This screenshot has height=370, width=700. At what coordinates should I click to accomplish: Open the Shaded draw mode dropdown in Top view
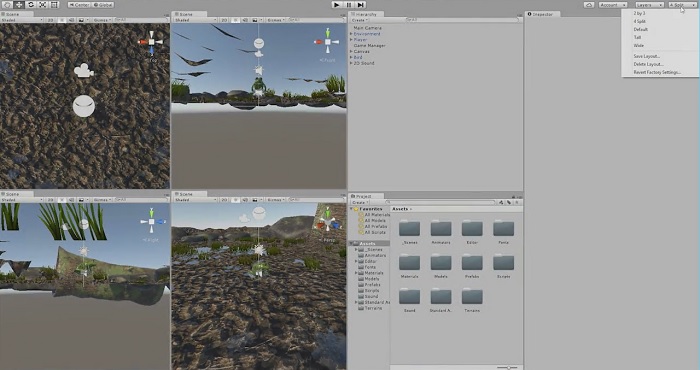point(22,20)
